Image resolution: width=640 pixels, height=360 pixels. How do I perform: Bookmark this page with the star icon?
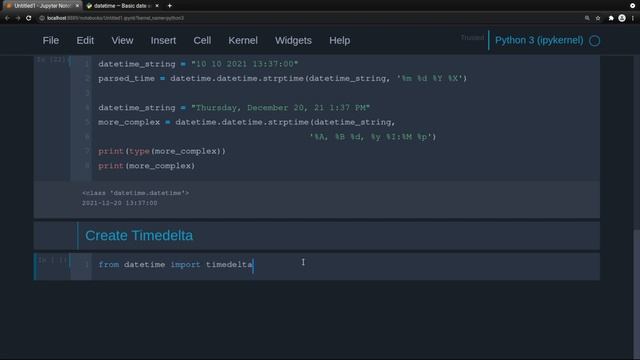pos(598,18)
